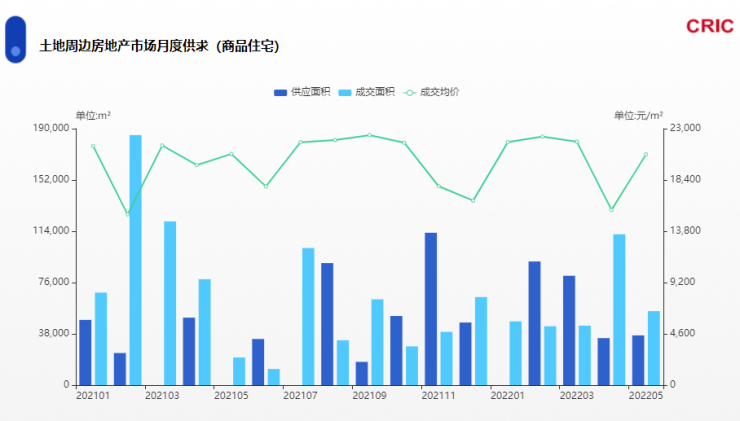Click the x-axis label 202205
Screen dimensions: 740x421
[x=646, y=396]
